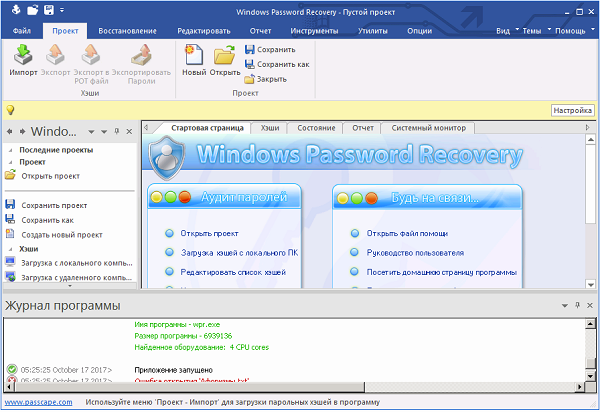Pin the Windo... side panel
Image resolution: width=600 pixels, height=412 pixels.
117,131
